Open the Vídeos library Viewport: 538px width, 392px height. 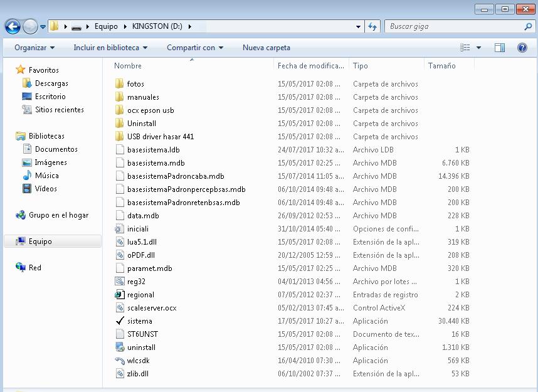(46, 189)
